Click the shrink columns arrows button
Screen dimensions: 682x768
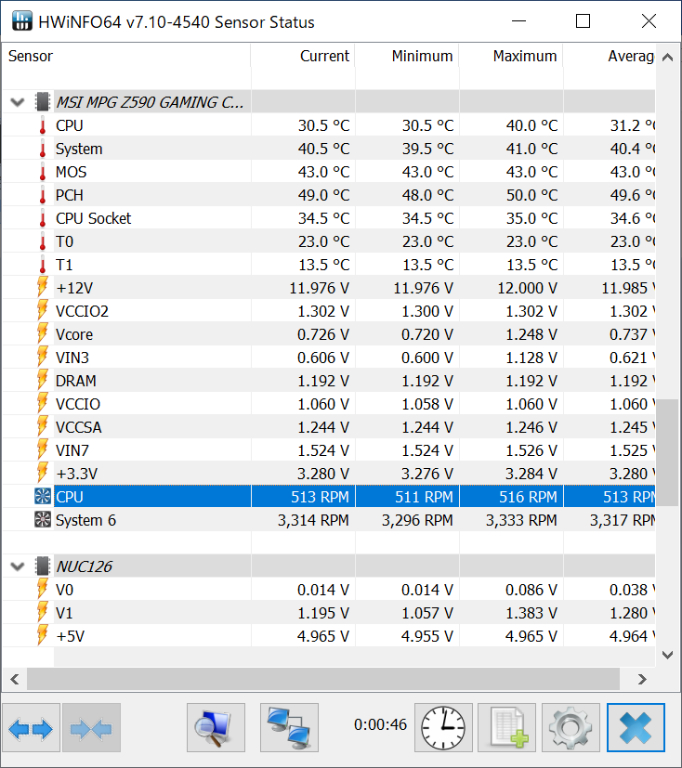91,728
